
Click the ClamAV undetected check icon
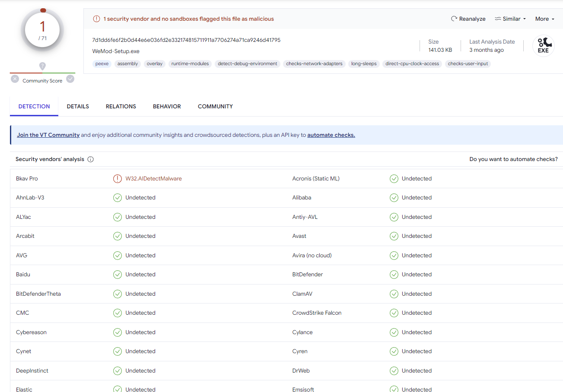[394, 294]
